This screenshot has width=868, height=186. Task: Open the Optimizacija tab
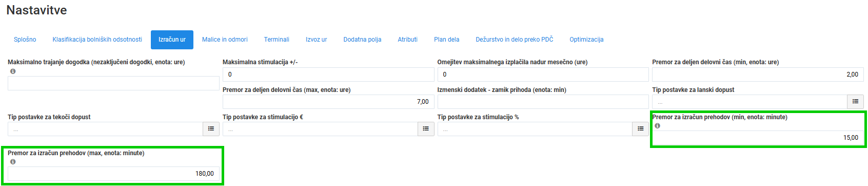point(586,40)
